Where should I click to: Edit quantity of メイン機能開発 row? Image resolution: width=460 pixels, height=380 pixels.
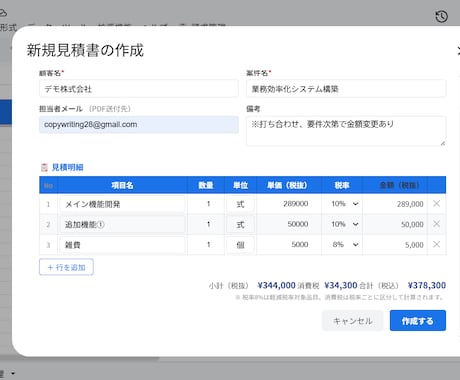pos(206,204)
